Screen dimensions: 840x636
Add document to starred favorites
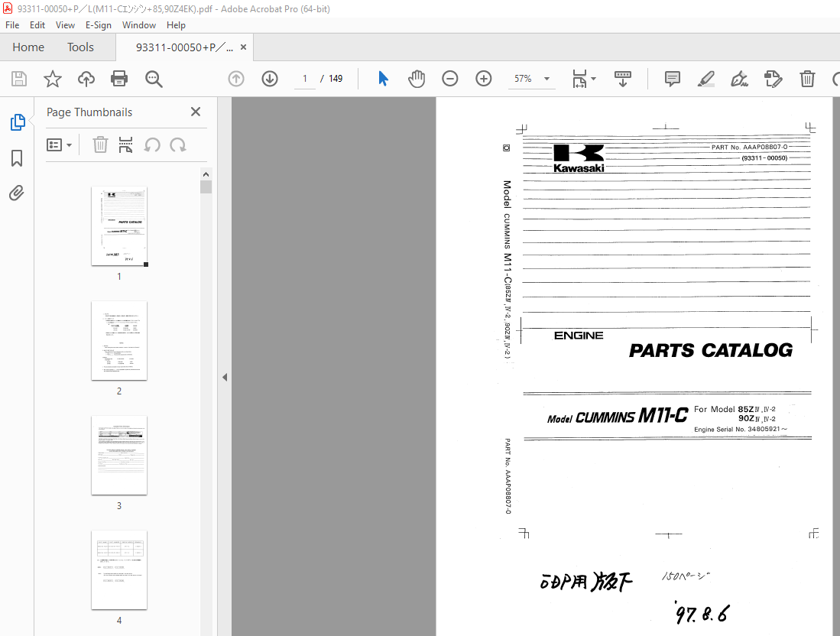(53, 79)
